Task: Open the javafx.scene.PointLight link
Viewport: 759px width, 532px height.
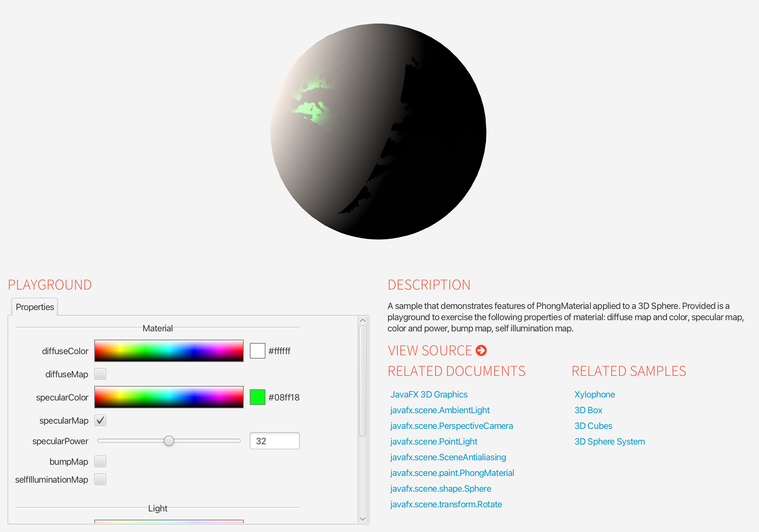Action: coord(434,442)
